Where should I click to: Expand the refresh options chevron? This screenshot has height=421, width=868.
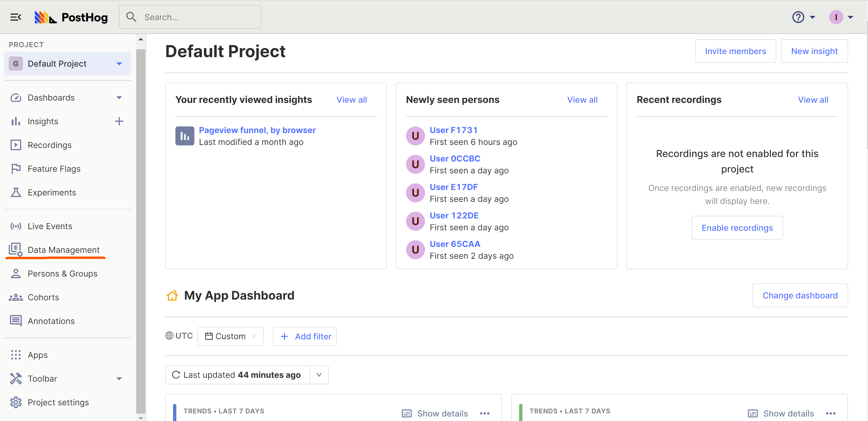[319, 375]
